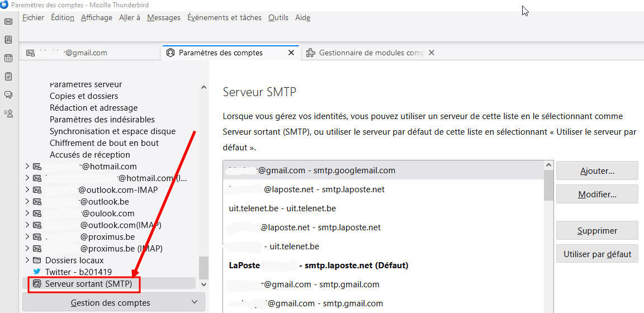Open the Évènements et tâches menu

click(x=224, y=18)
